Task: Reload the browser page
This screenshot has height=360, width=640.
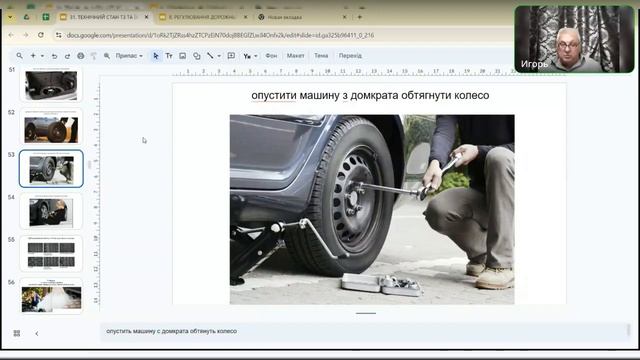Action: [x=41, y=35]
